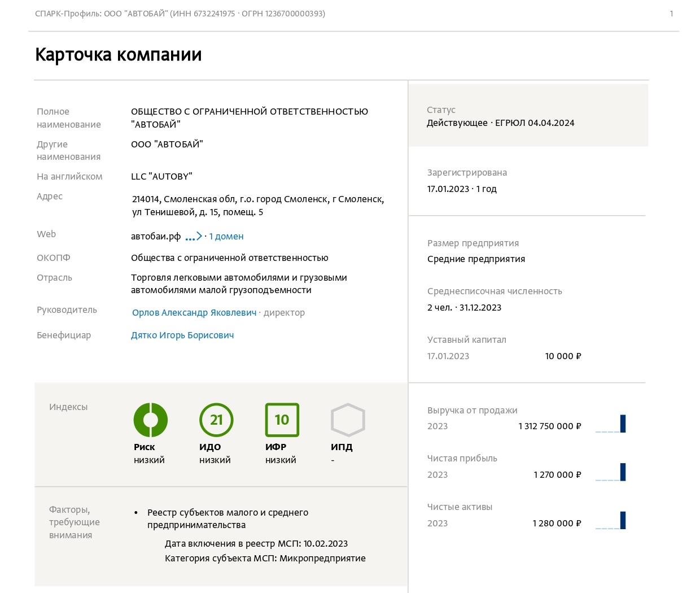Select the ИДО index circle showing 21

coord(216,420)
